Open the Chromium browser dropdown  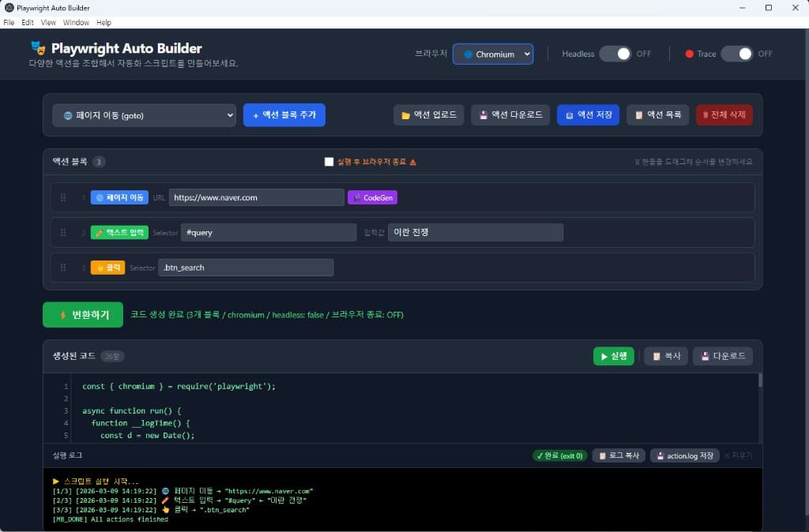pyautogui.click(x=493, y=54)
